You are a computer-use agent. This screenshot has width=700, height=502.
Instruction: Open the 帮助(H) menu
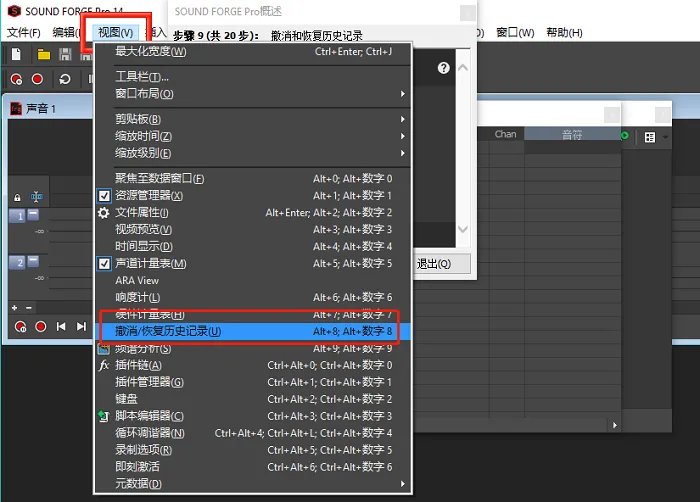pos(564,33)
